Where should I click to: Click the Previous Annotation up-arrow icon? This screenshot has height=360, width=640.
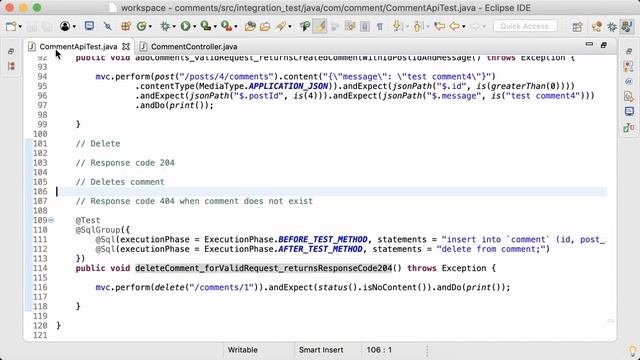(417, 27)
